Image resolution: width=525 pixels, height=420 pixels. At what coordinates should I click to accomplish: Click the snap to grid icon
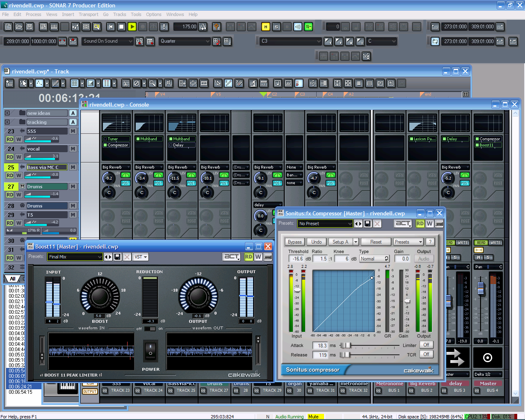coord(74,83)
